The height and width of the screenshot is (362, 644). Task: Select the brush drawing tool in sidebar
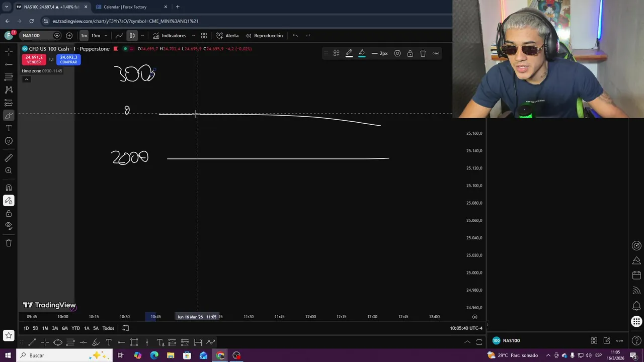click(x=9, y=115)
